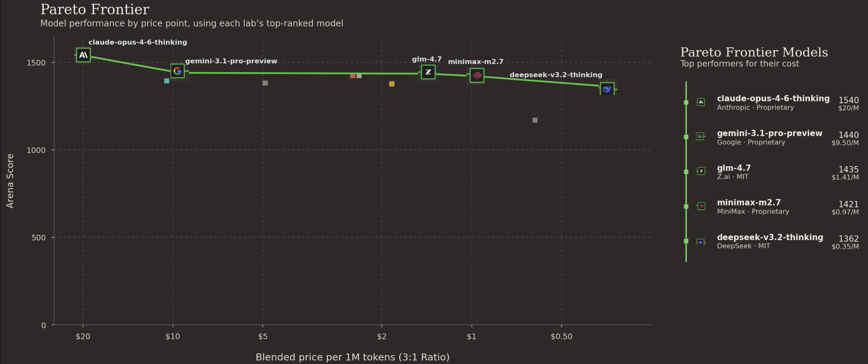Image resolution: width=868 pixels, height=364 pixels.
Task: Click the Google icon in the models list
Action: (700, 136)
